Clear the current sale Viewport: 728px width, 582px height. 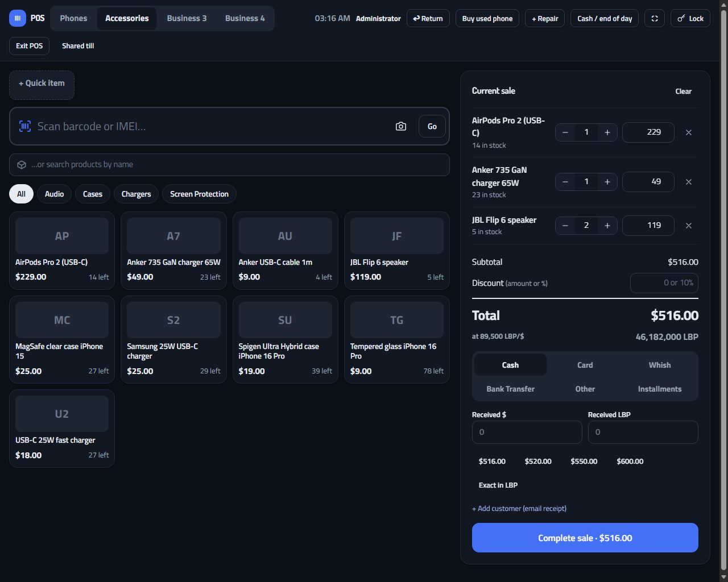point(684,91)
